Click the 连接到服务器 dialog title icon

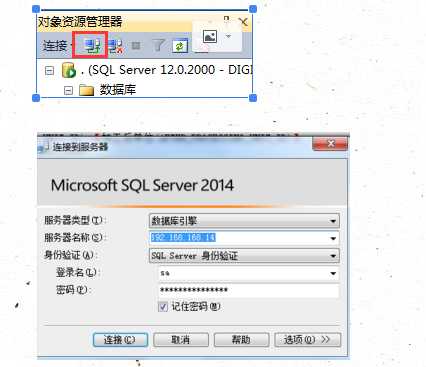pyautogui.click(x=43, y=147)
